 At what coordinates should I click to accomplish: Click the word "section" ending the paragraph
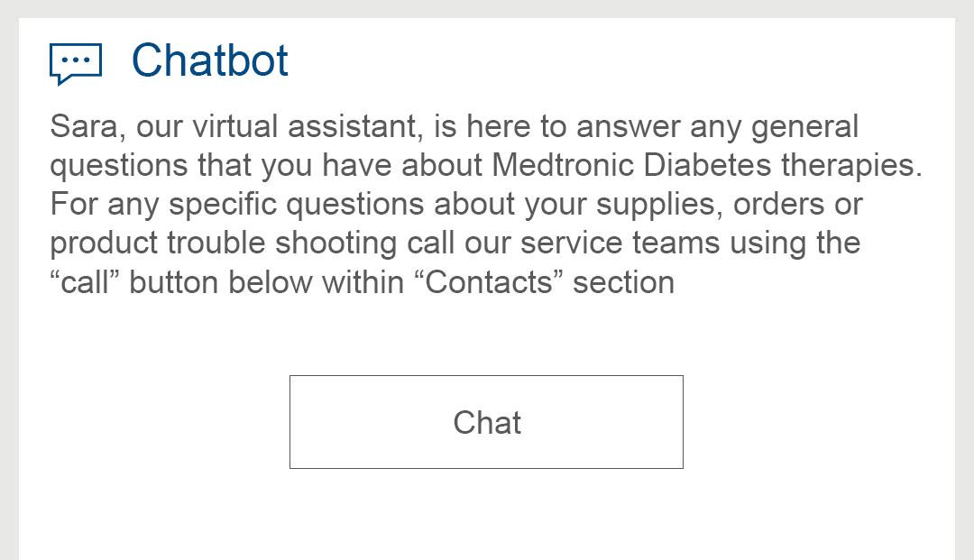pos(624,282)
